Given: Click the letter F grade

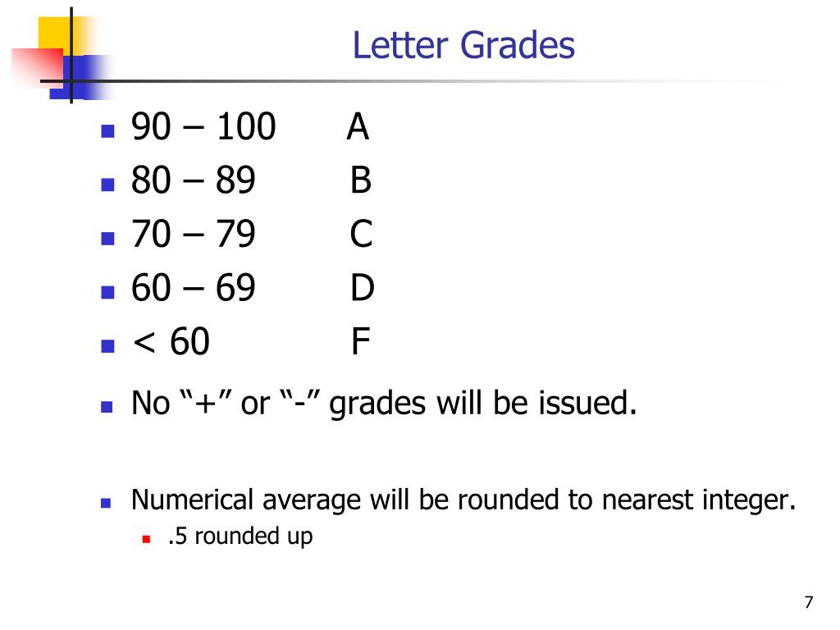Looking at the screenshot, I should pyautogui.click(x=361, y=341).
